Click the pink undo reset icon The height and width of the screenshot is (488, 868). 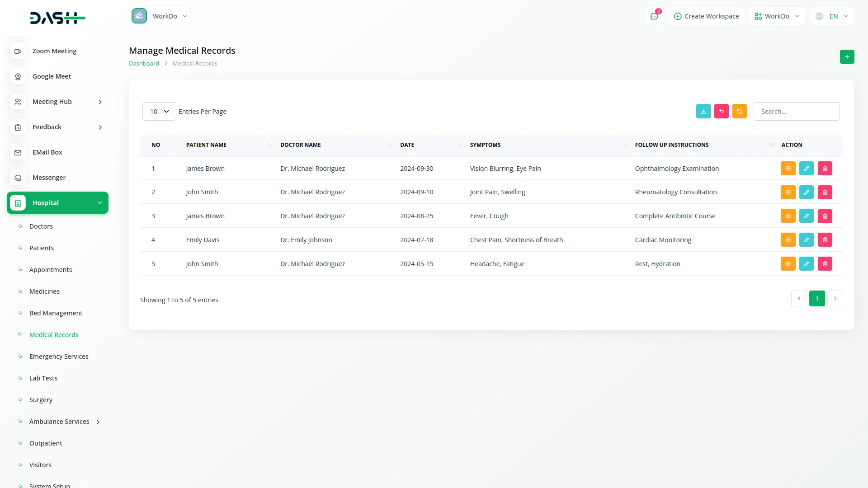coord(721,111)
